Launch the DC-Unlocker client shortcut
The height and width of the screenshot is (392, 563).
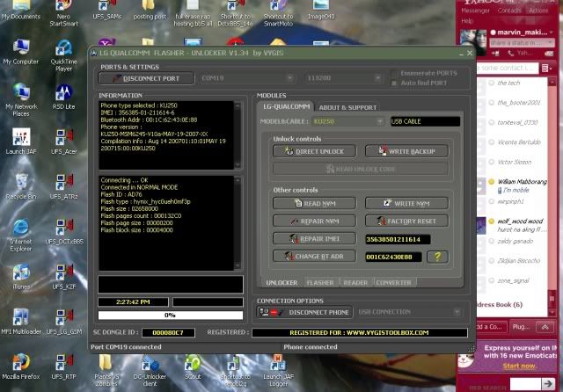[150, 370]
